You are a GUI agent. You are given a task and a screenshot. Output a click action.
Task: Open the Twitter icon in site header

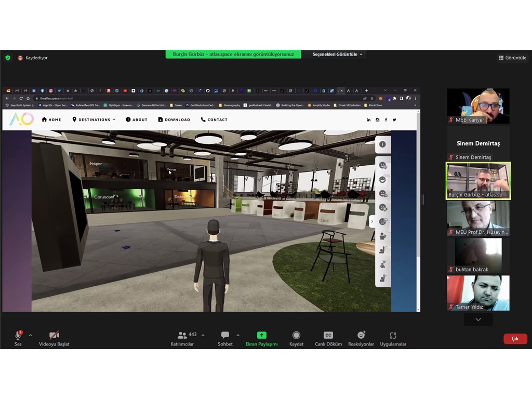(x=394, y=120)
